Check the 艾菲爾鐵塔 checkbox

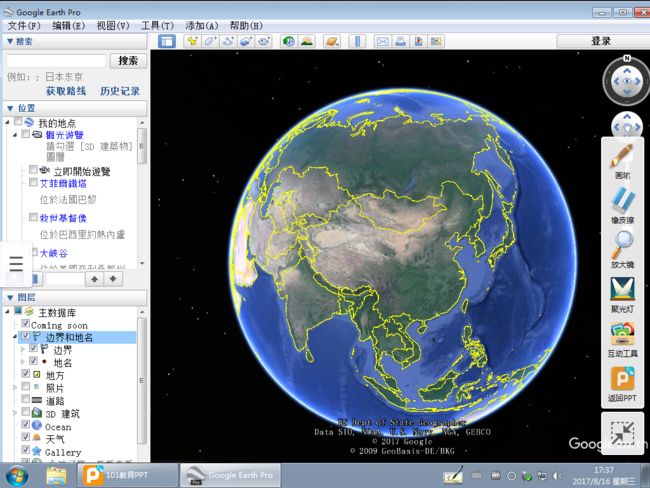click(x=33, y=182)
